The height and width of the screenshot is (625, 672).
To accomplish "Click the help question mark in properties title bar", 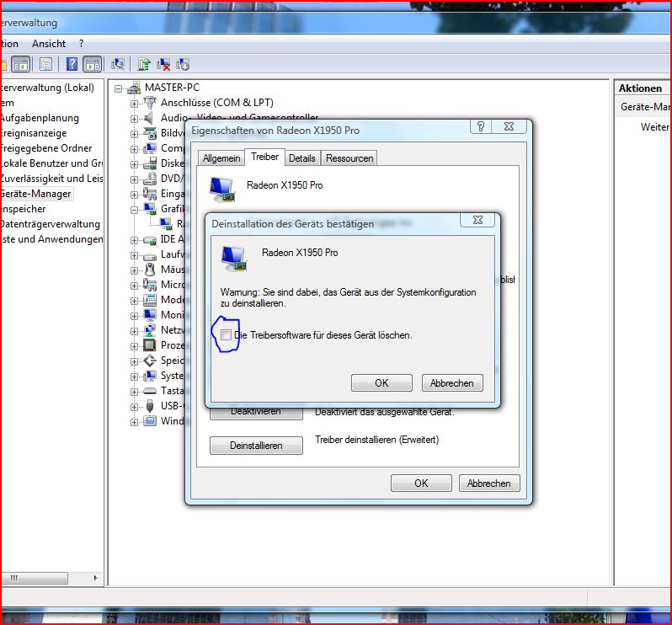I will coord(481,126).
